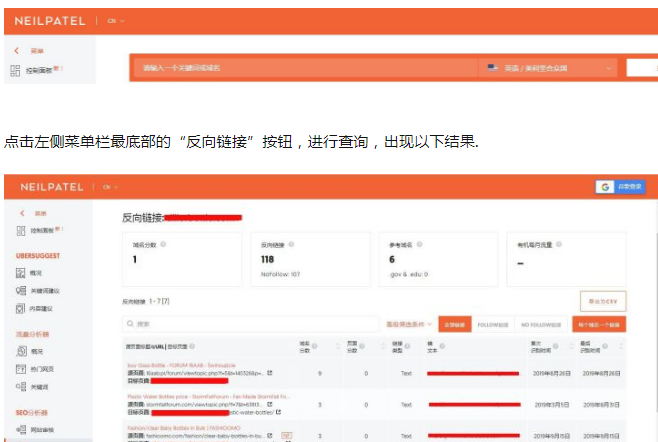This screenshot has height=442, width=658.
Task: Click the 导出为CSV export button
Action: 603,301
